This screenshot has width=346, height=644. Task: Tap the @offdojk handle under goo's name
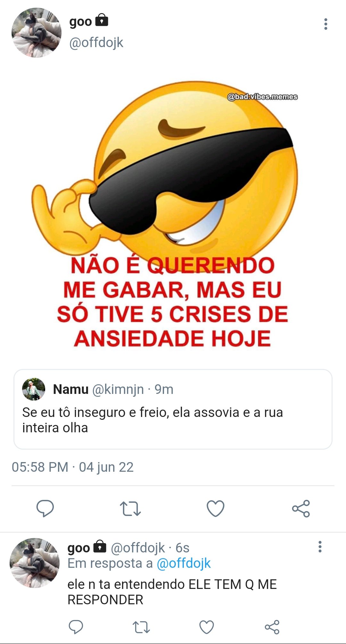coord(96,43)
